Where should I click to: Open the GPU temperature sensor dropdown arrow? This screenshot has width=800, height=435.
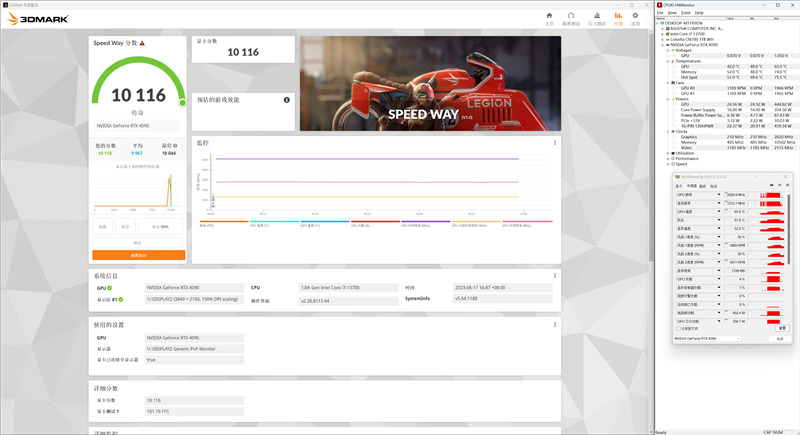(718, 211)
